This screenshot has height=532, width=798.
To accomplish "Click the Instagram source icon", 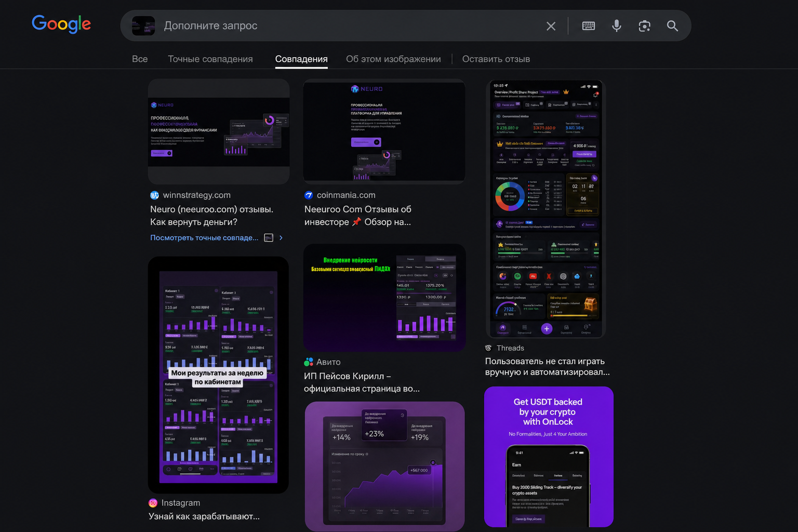I will pos(153,503).
